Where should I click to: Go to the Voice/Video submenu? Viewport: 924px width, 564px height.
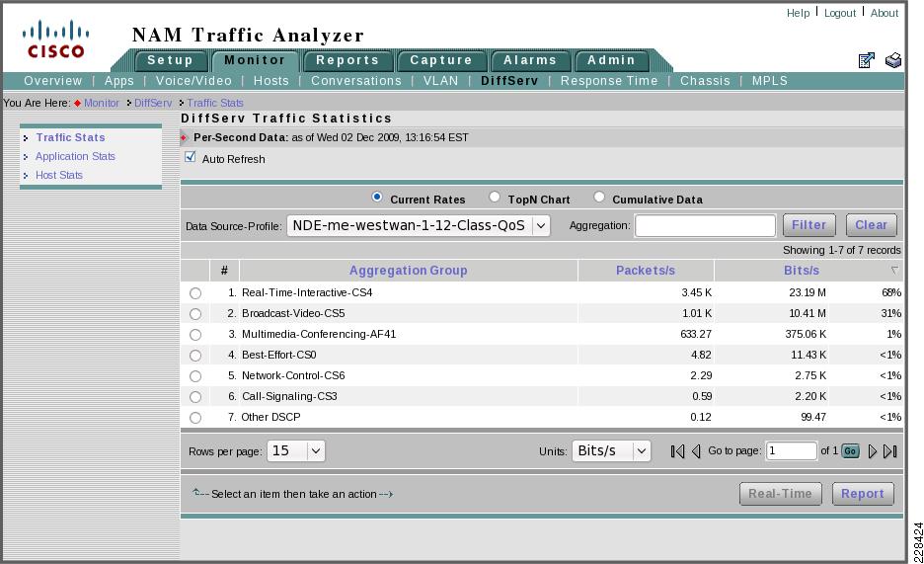[x=193, y=81]
